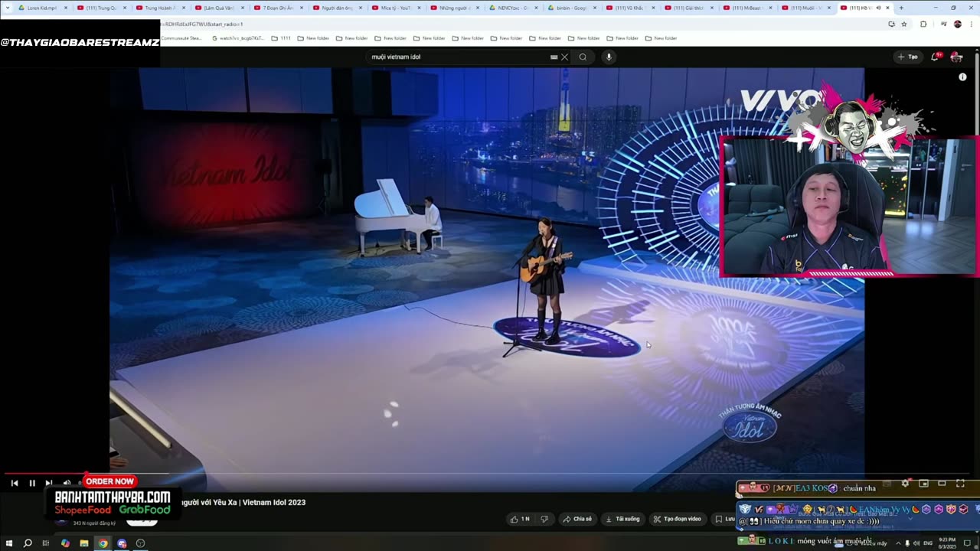980x551 pixels.
Task: Open the on-screen keyboard in search
Action: (554, 57)
